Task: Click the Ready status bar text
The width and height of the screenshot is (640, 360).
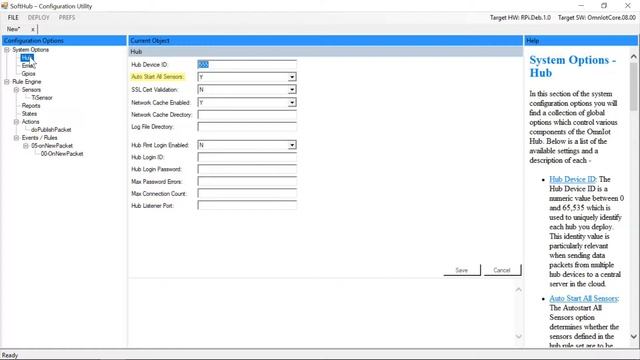Action: (10, 355)
